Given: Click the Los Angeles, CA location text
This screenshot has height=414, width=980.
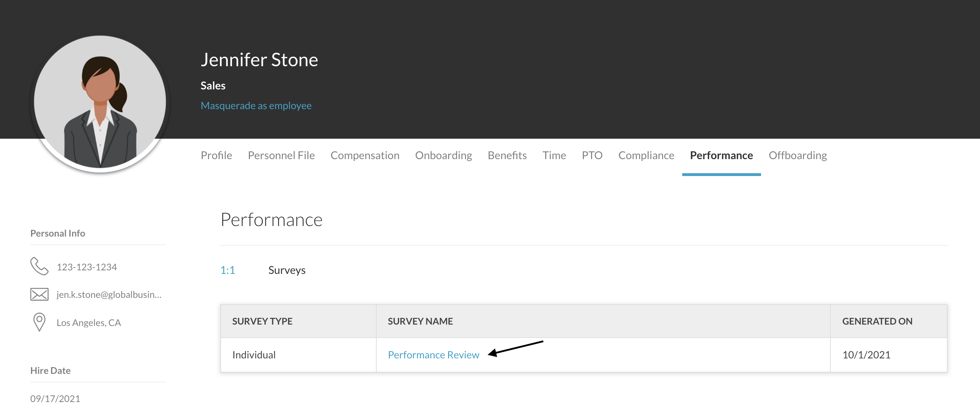Looking at the screenshot, I should [x=89, y=322].
